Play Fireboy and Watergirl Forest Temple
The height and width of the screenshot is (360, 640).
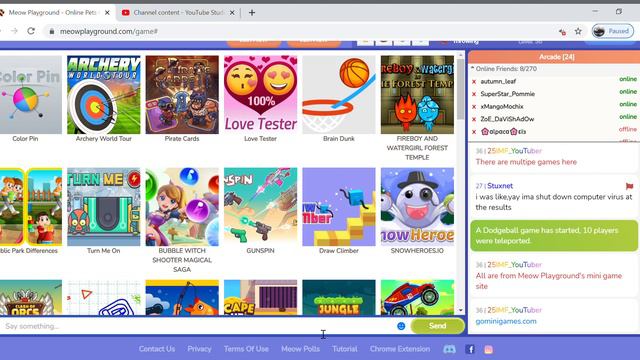417,95
